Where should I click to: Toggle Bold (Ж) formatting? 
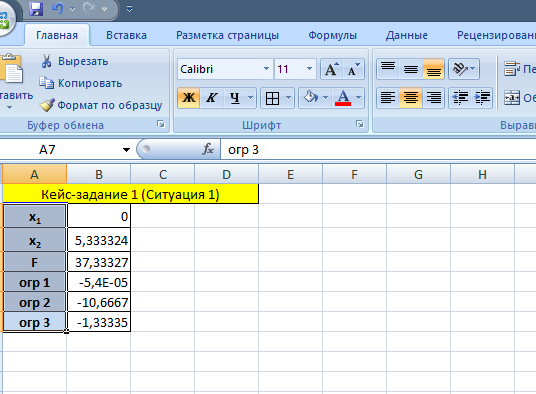189,98
